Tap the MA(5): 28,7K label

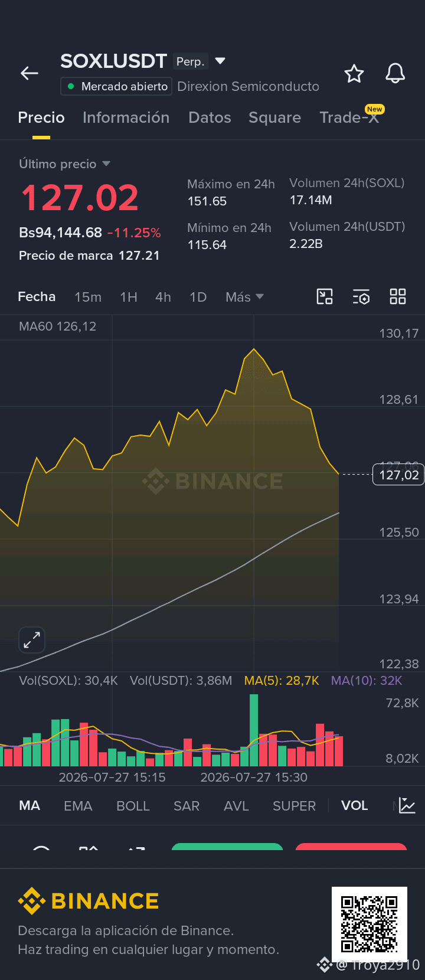[282, 681]
